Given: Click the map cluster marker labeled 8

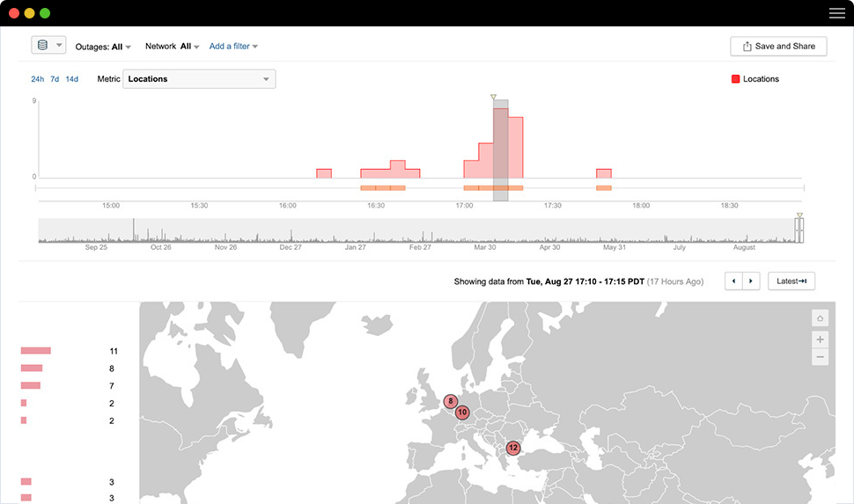Looking at the screenshot, I should click(x=451, y=402).
